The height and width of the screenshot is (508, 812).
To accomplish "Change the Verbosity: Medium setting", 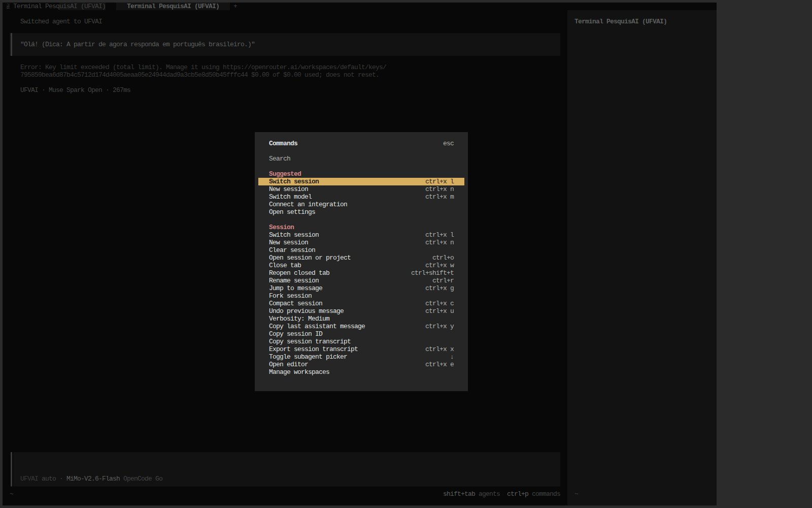I will click(x=361, y=319).
